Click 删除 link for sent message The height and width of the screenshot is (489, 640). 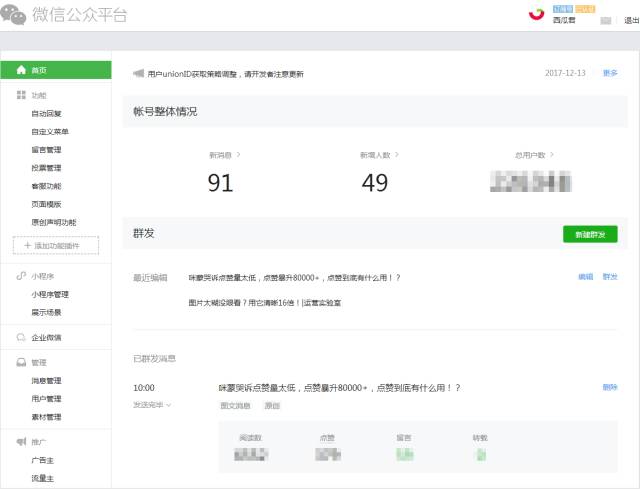[609, 387]
